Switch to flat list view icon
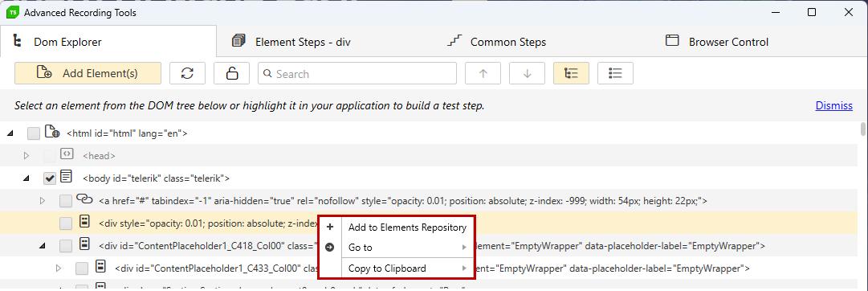The image size is (868, 291). pyautogui.click(x=616, y=73)
